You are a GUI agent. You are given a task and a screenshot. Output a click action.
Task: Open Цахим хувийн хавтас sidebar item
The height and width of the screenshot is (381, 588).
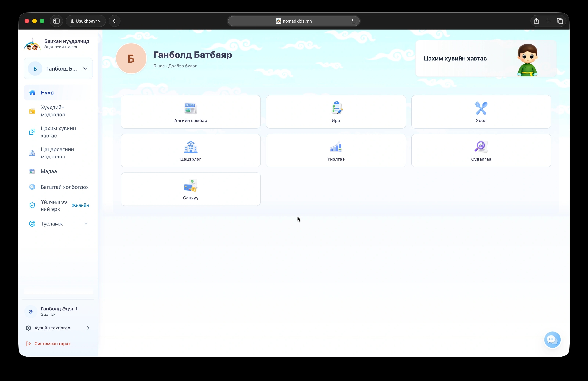[x=58, y=132]
